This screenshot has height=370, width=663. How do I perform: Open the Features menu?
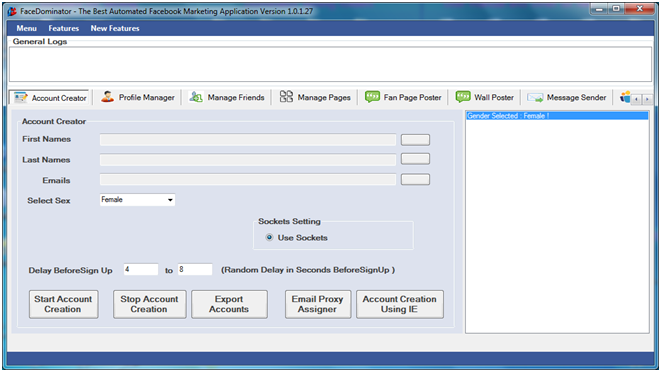point(63,28)
